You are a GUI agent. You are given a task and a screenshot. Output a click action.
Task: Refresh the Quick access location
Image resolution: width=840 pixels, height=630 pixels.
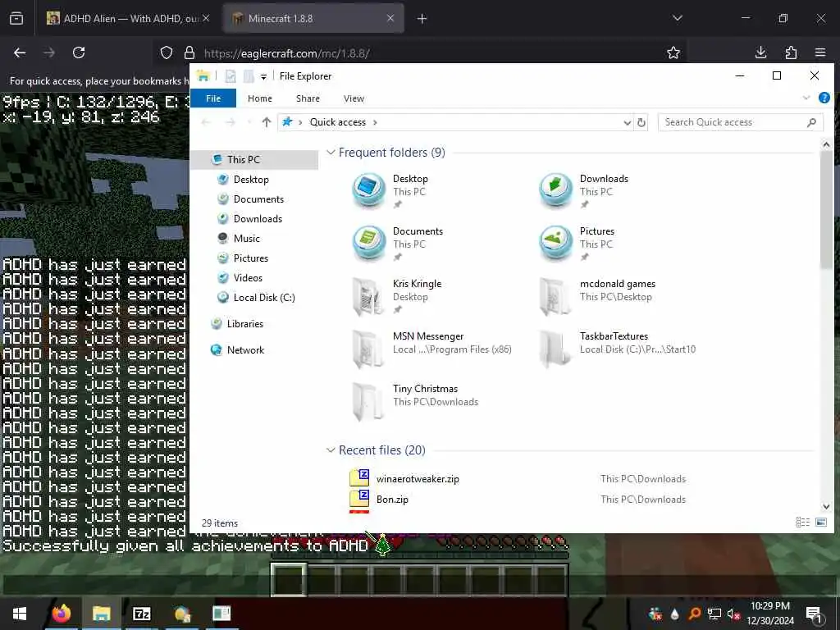(x=641, y=122)
